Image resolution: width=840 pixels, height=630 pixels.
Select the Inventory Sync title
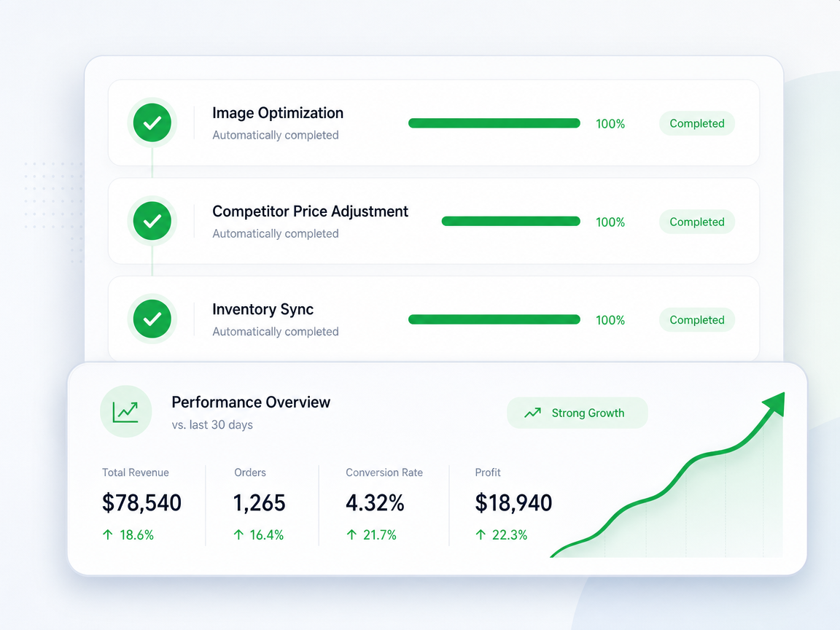(262, 310)
